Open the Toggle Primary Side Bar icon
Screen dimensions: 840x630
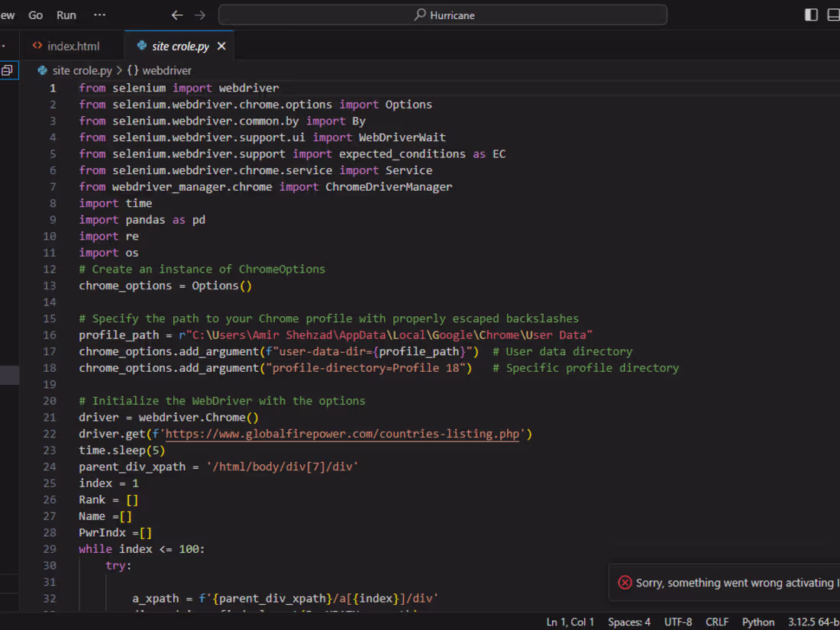tap(811, 14)
